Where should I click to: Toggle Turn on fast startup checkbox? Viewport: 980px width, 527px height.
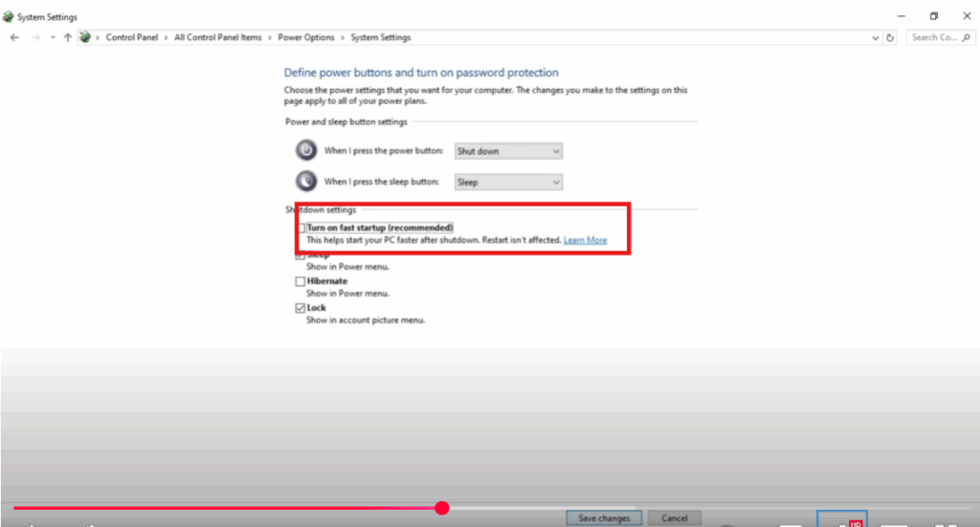(x=301, y=228)
